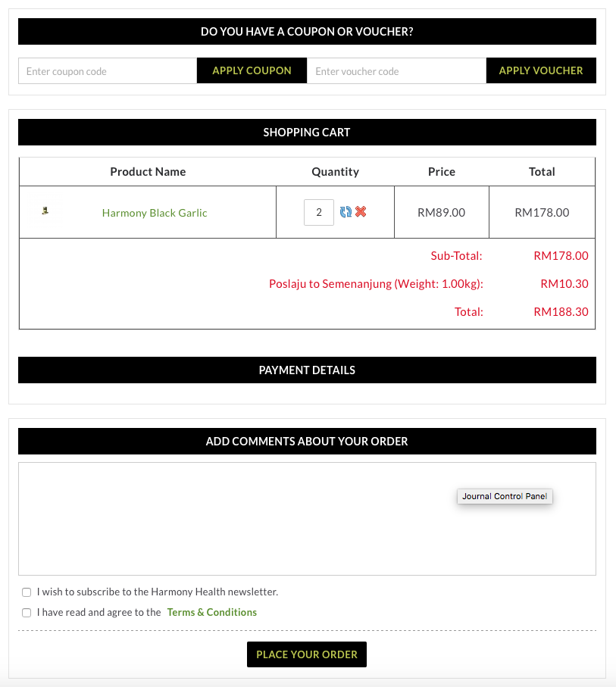
Task: Click the coupon or voucher header banner
Action: pyautogui.click(x=306, y=31)
